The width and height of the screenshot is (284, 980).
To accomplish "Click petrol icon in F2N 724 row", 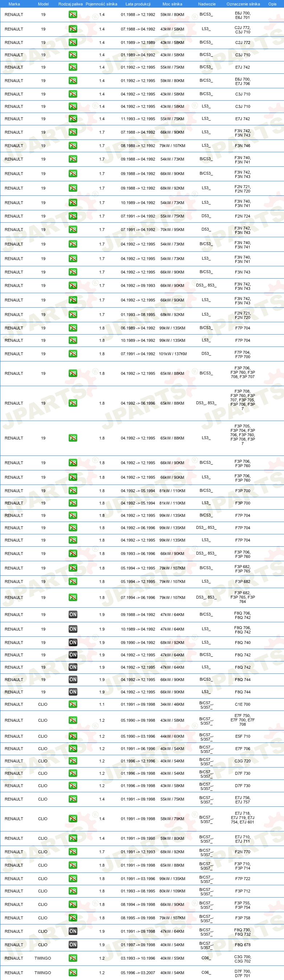I will 73,216.
